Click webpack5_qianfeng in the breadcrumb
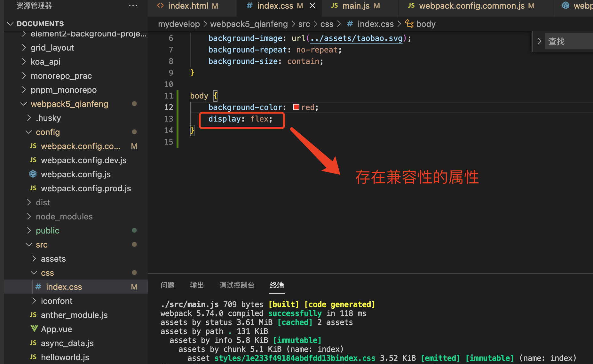Screen dimensions: 593x364 coord(249,24)
